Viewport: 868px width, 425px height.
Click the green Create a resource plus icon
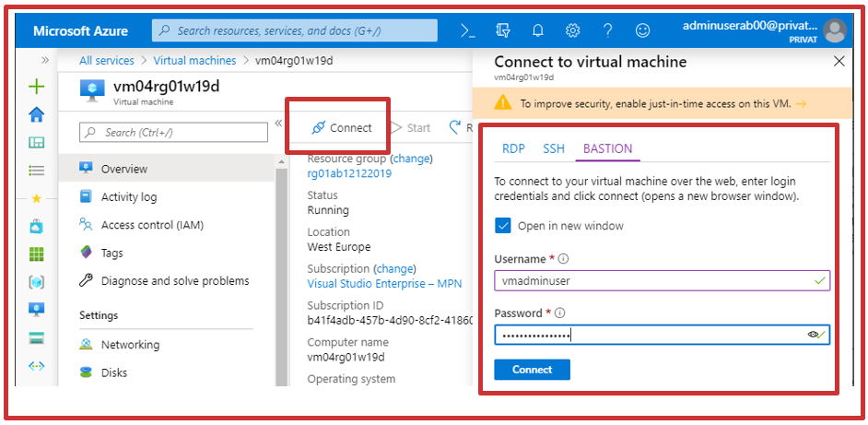click(37, 87)
